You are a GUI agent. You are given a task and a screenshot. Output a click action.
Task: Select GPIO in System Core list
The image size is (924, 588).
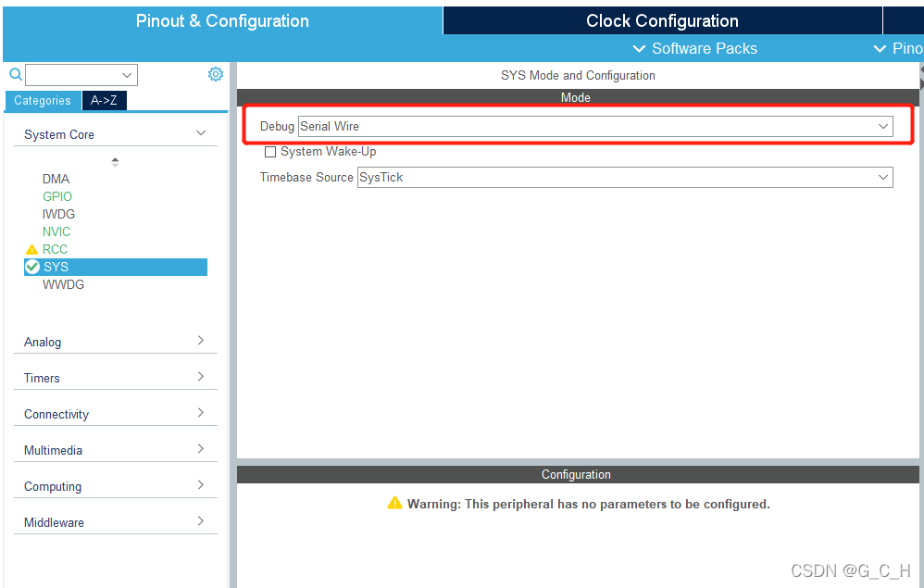click(57, 196)
